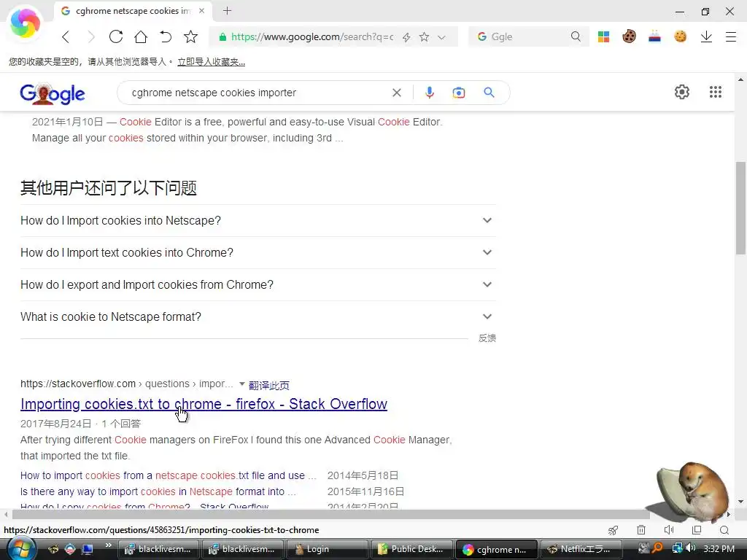Screen dimensions: 747x560
Task: Click the window layout icon in status bar
Action: click(697, 530)
